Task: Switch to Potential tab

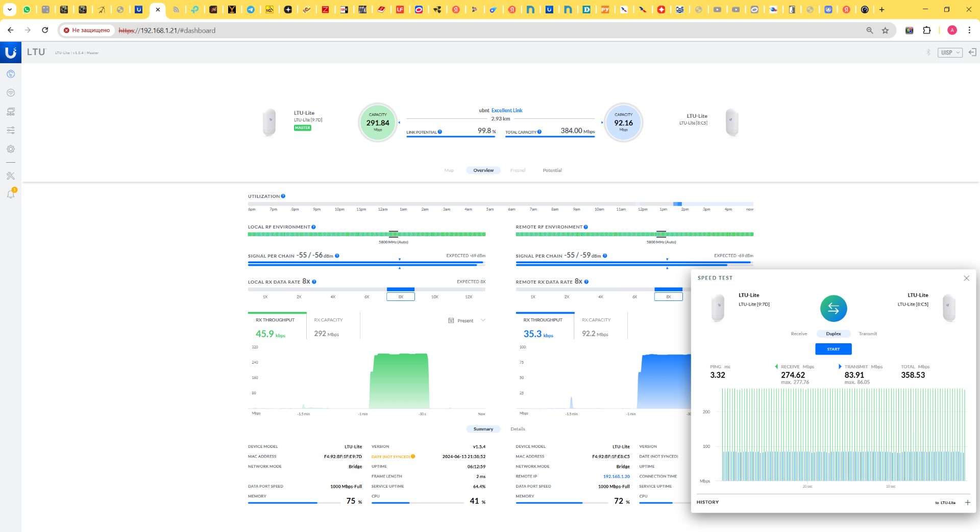Action: [552, 170]
